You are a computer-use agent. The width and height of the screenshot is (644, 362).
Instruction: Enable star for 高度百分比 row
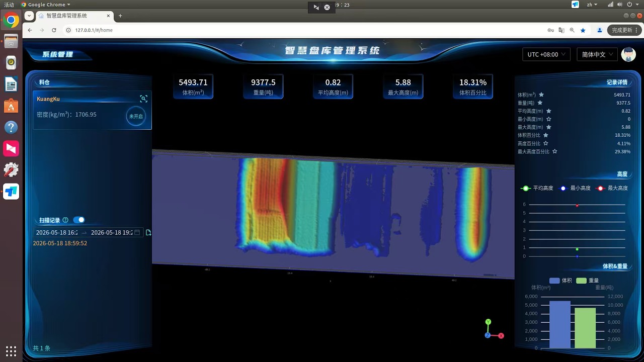545,143
